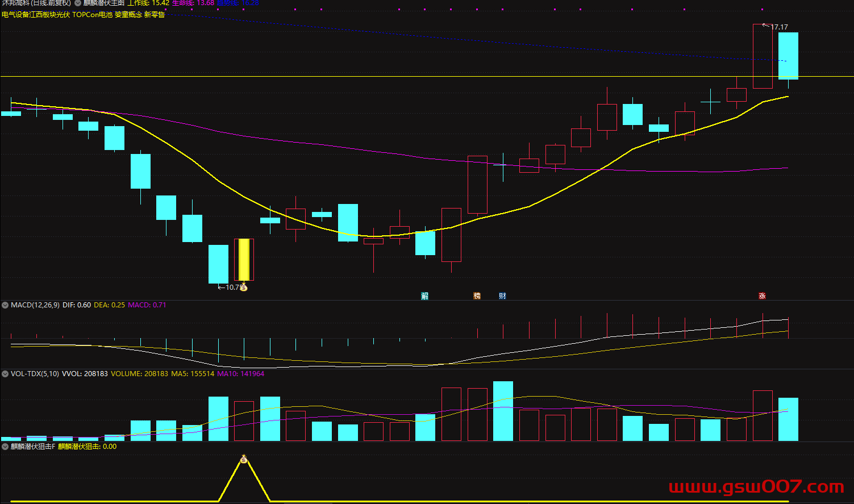The width and height of the screenshot is (854, 504).
Task: Click the teal 解 marker icon
Action: 424,296
